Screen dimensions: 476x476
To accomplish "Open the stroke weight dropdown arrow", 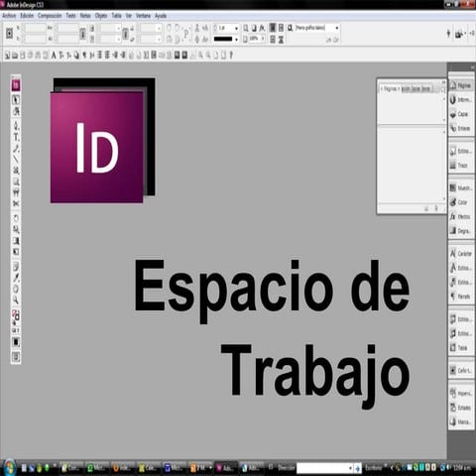I will coord(236,29).
